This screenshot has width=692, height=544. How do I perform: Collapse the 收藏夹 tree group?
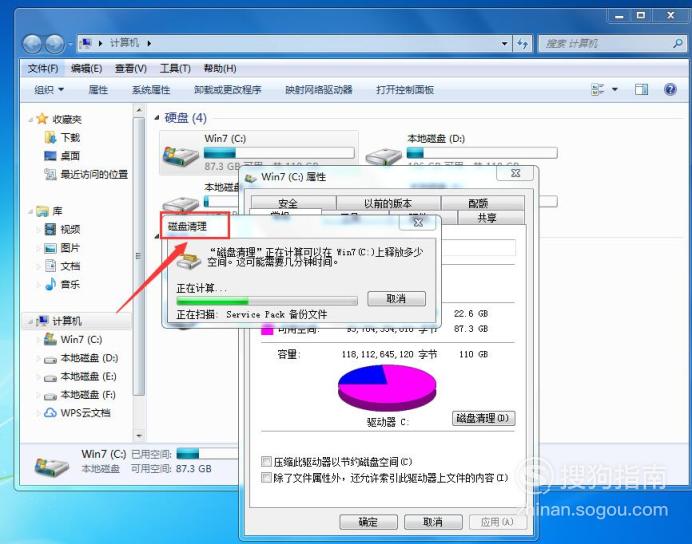(30, 120)
